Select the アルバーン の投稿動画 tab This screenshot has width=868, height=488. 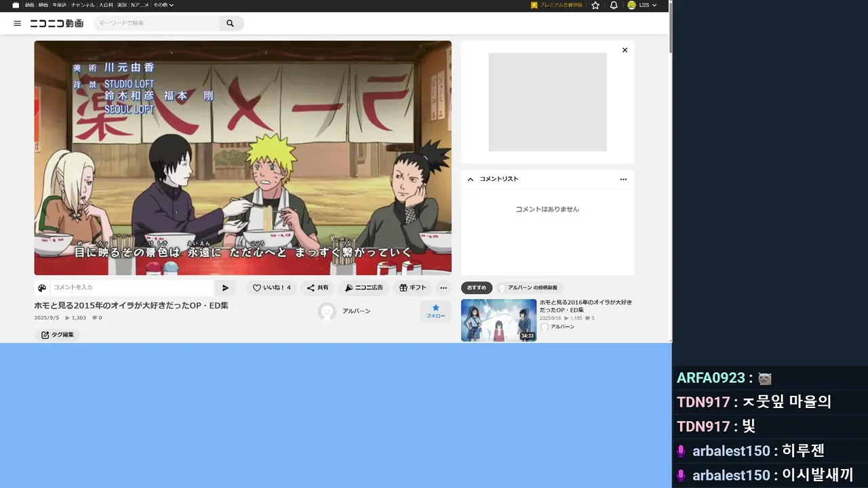pos(530,288)
